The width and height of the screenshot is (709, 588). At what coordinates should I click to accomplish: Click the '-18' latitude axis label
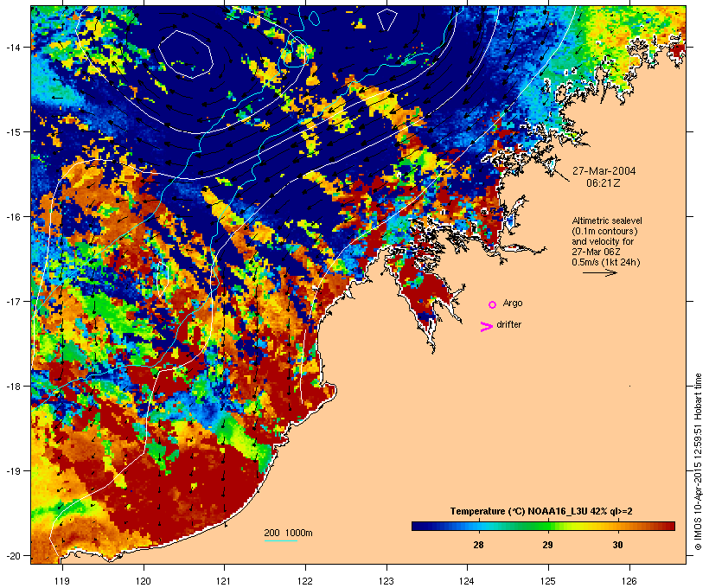(x=12, y=387)
